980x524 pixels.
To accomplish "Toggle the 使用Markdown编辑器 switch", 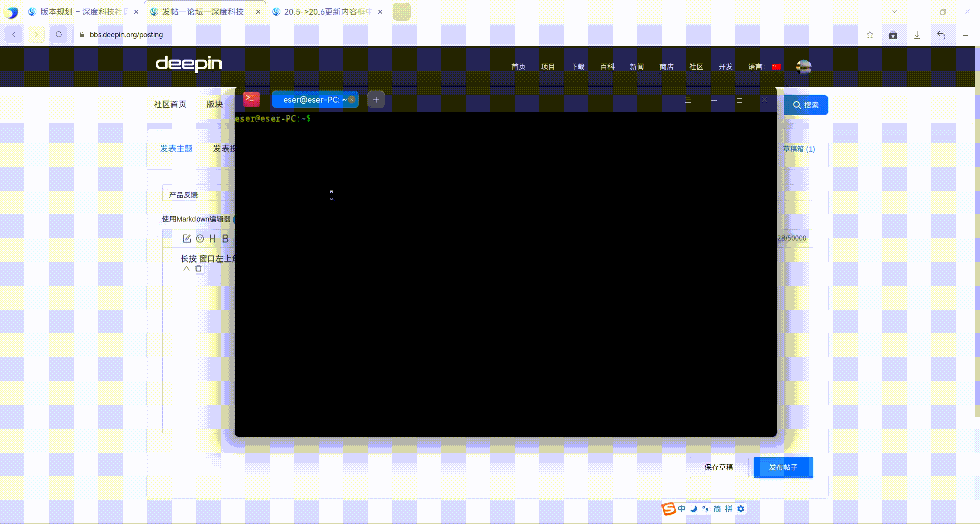I will [236, 219].
